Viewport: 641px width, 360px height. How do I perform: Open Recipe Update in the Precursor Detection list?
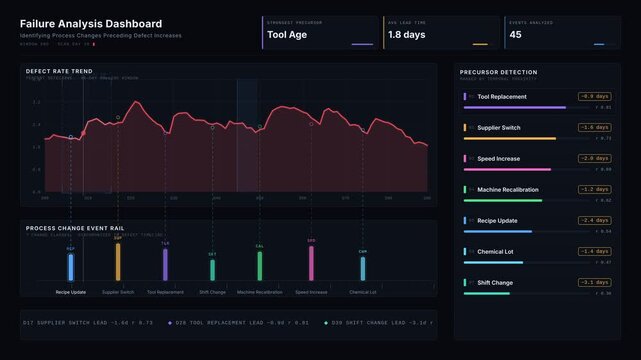537,226
